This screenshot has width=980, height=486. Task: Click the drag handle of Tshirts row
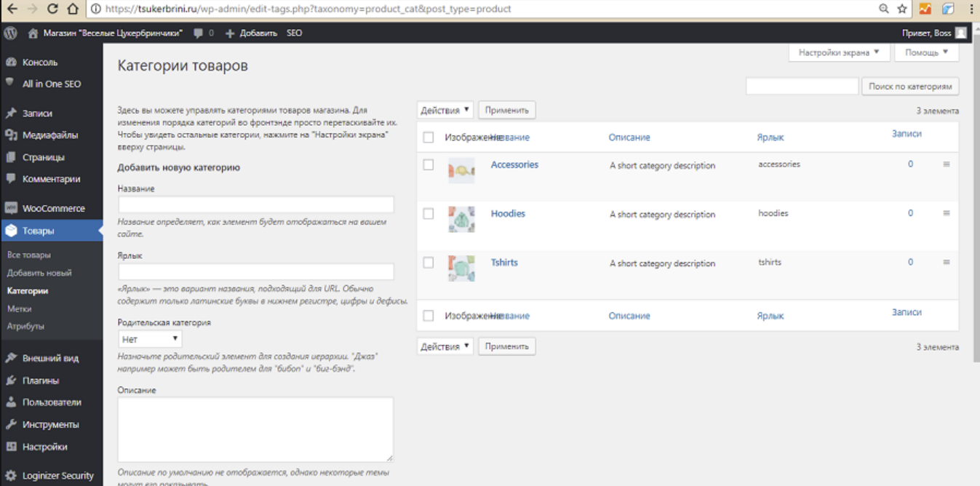pos(947,262)
